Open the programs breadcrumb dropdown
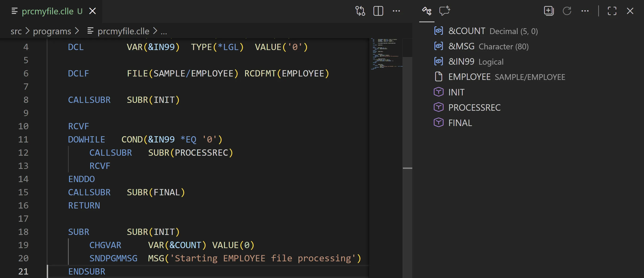The image size is (644, 278). coord(52,31)
